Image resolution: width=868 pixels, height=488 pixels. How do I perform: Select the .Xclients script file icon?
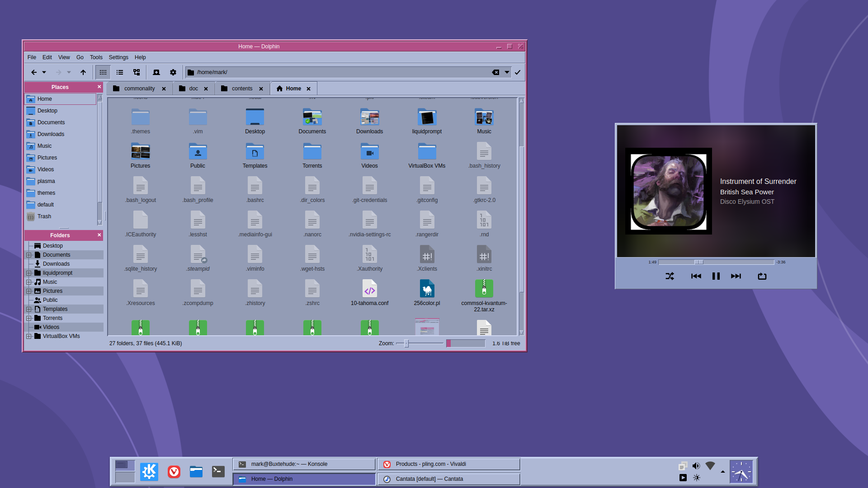tap(427, 255)
